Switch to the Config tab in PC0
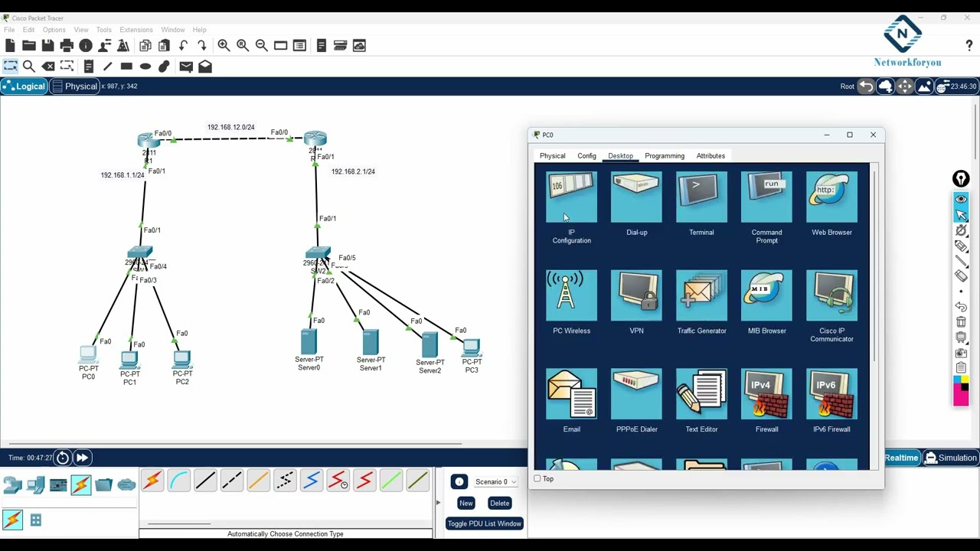 tap(586, 156)
